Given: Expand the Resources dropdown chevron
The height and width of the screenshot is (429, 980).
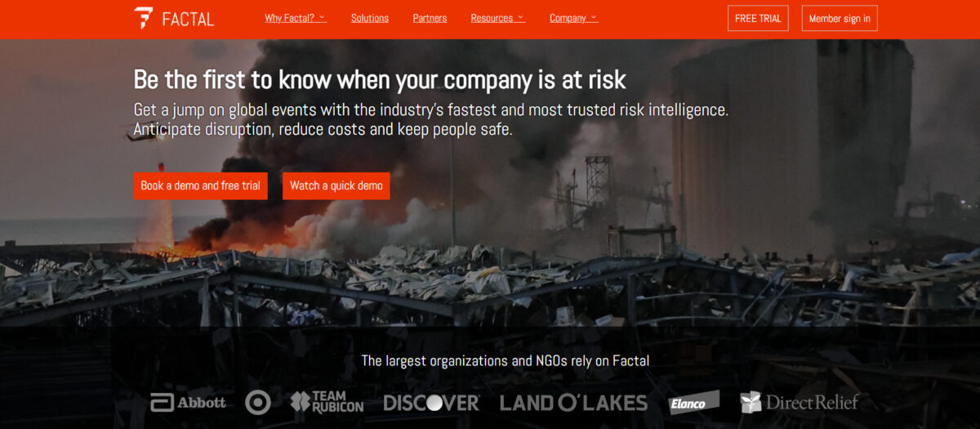Looking at the screenshot, I should pyautogui.click(x=521, y=17).
